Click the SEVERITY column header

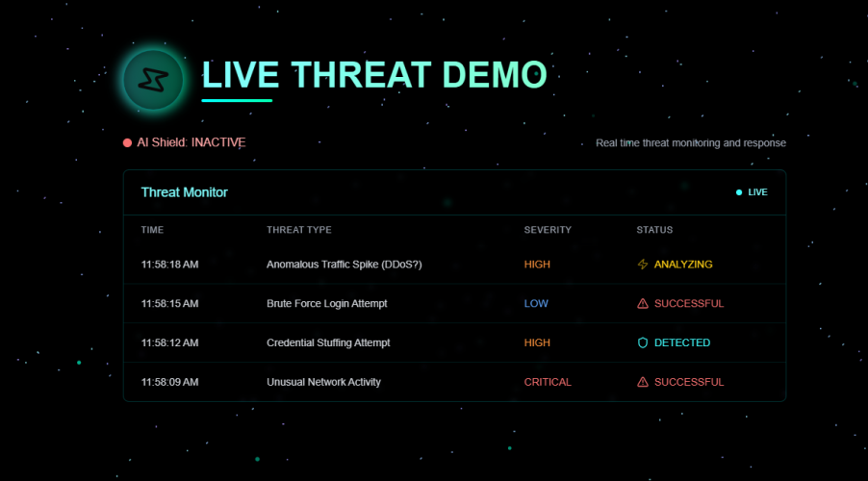548,230
